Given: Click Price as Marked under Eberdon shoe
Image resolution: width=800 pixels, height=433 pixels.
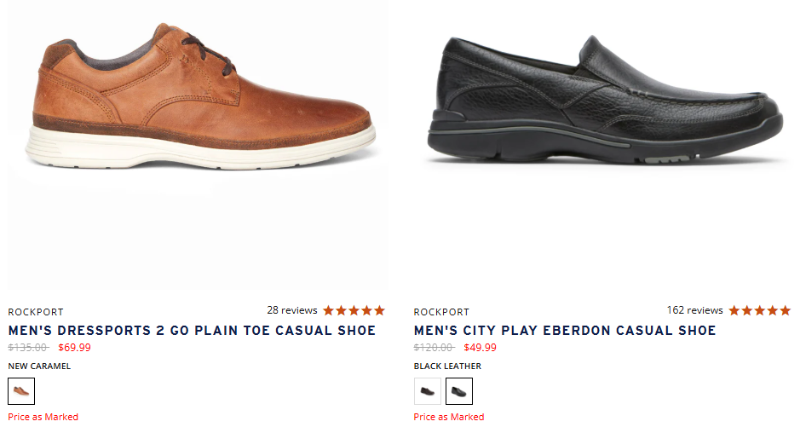Looking at the screenshot, I should coord(449,417).
